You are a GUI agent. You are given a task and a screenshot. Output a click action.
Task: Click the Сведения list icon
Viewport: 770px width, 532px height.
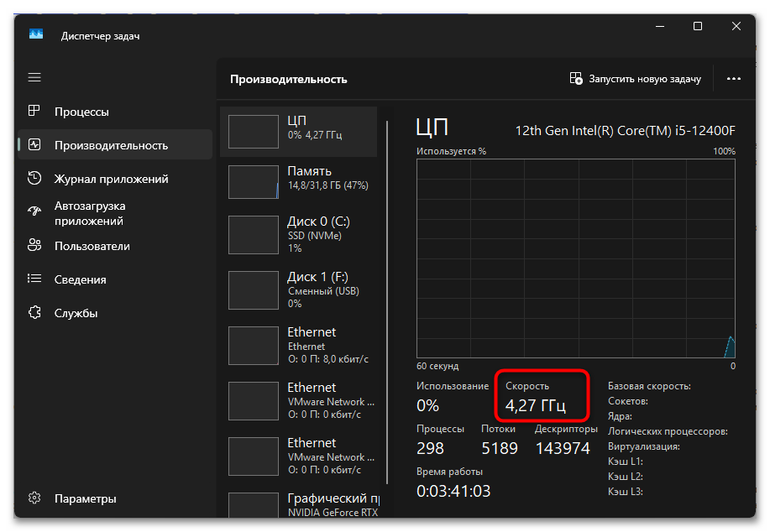pyautogui.click(x=34, y=279)
